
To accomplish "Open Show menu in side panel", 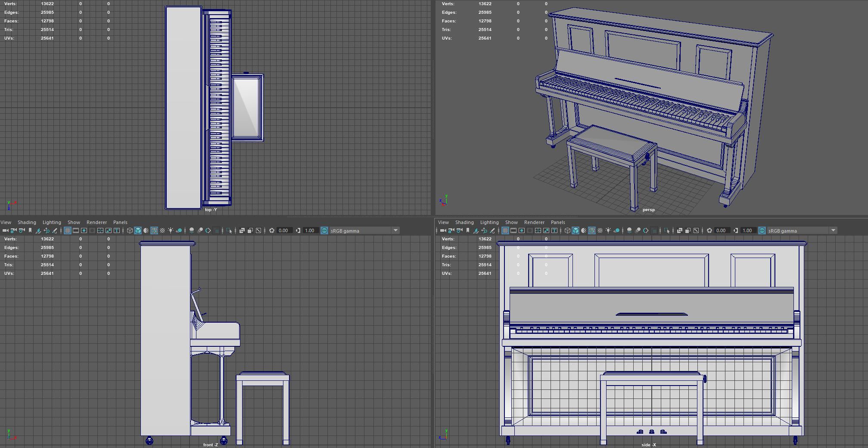I will click(x=511, y=222).
